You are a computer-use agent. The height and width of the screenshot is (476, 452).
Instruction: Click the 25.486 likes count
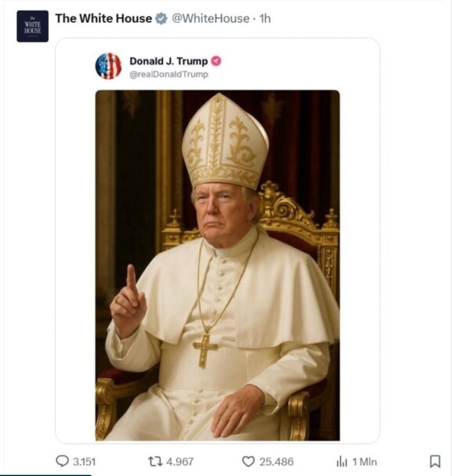pos(276,462)
